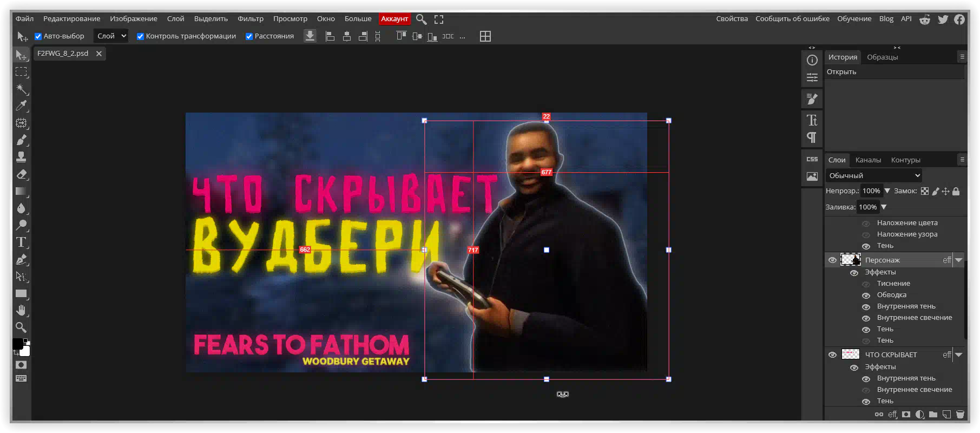The image size is (980, 433).
Task: Hide the ЧТО СКРЫВАЕТ layer eye
Action: 832,355
